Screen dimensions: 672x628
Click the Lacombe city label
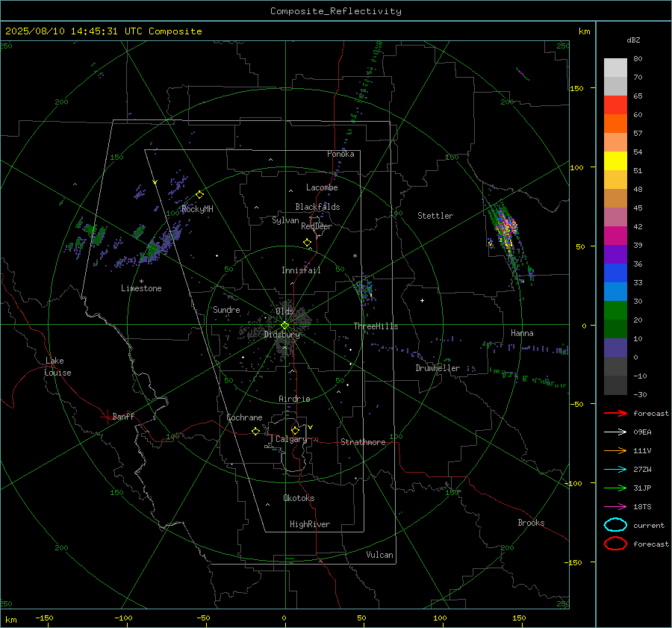pyautogui.click(x=322, y=187)
